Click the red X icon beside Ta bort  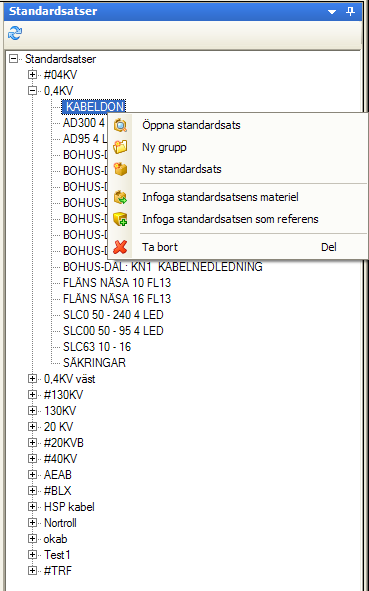tap(120, 247)
